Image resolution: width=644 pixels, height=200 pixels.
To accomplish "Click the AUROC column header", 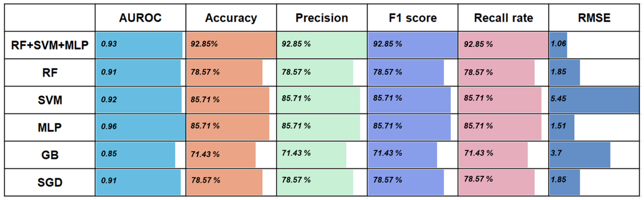I will coord(140,18).
